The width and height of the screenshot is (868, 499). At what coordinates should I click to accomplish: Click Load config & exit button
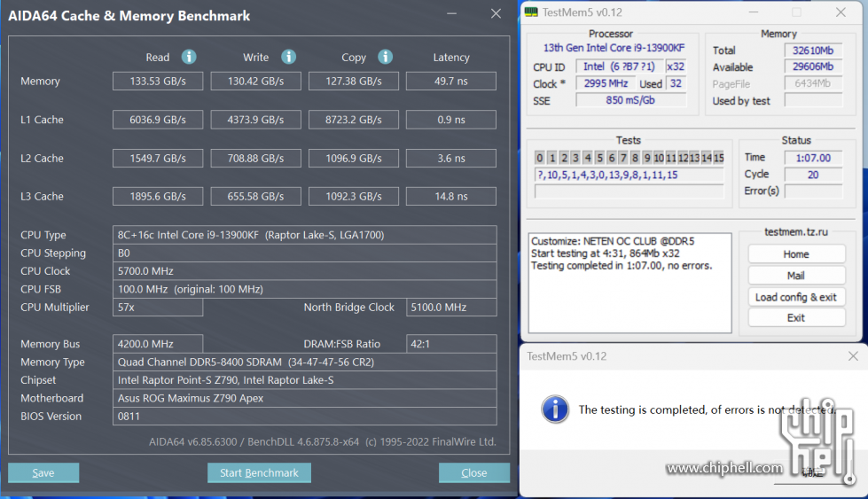(x=796, y=297)
